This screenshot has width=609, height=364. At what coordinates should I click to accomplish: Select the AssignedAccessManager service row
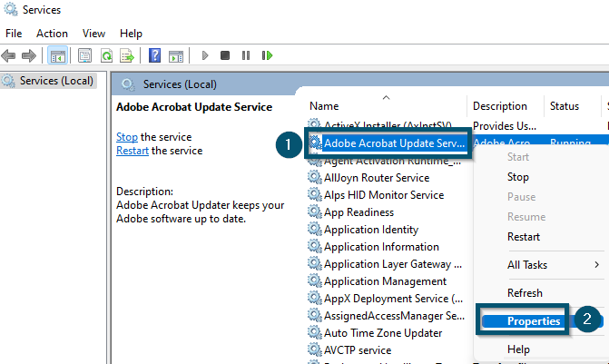coord(394,316)
